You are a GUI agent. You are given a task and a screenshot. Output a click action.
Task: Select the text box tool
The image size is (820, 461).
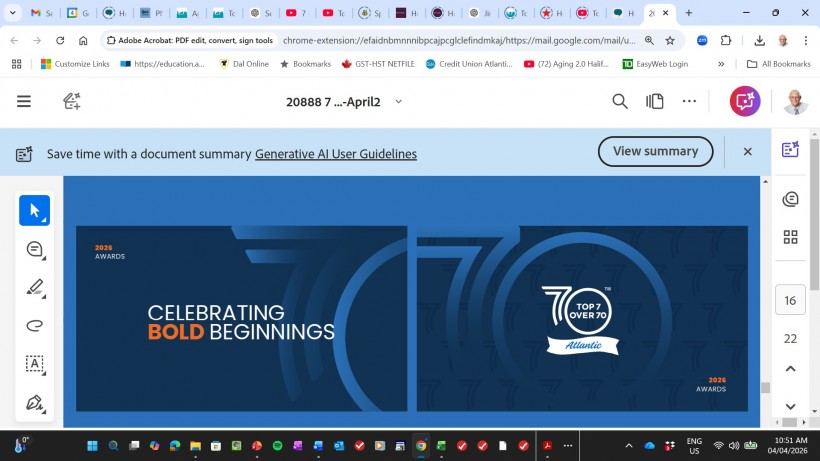coord(34,364)
